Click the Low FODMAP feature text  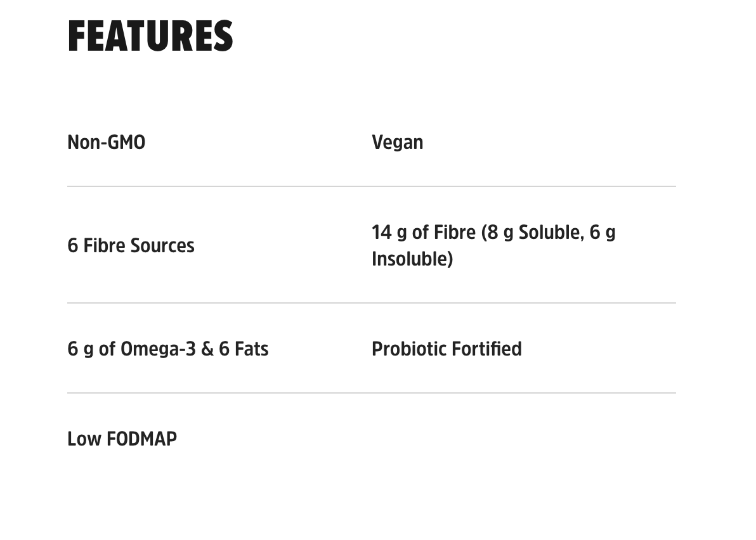coord(122,439)
